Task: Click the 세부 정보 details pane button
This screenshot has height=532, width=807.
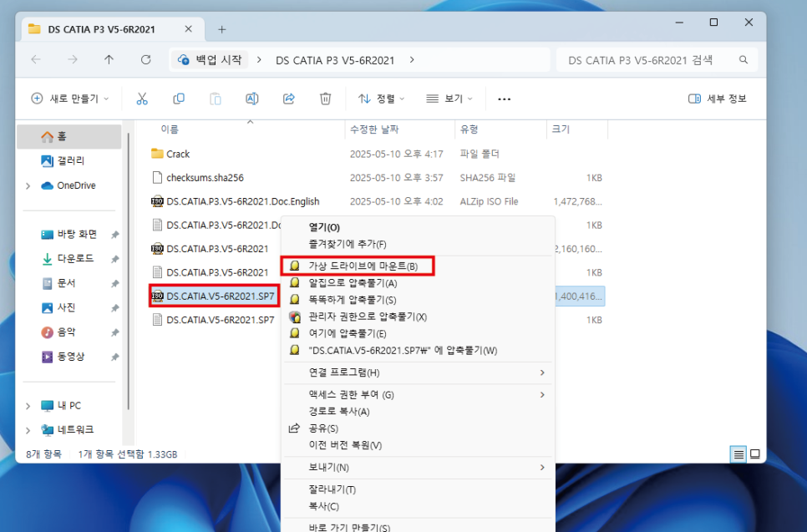Action: pos(718,99)
